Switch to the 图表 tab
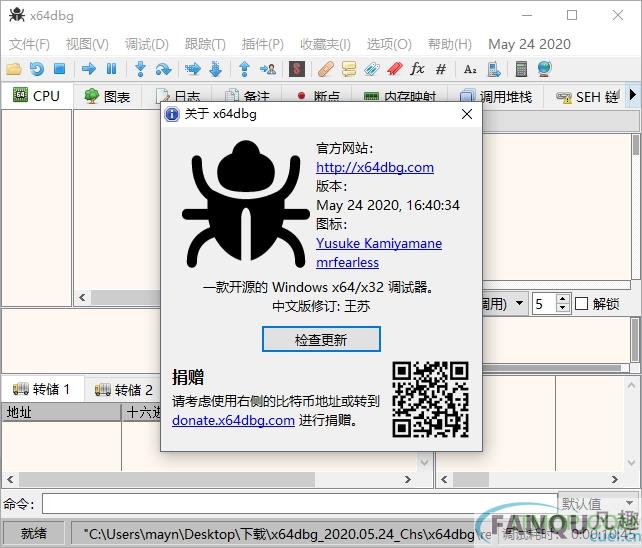The image size is (642, 548). pyautogui.click(x=107, y=97)
